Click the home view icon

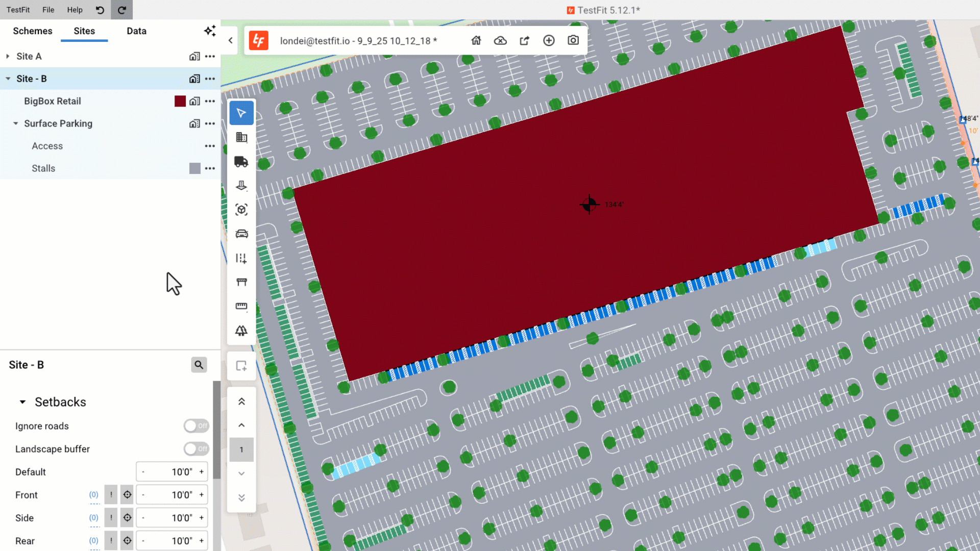click(476, 40)
